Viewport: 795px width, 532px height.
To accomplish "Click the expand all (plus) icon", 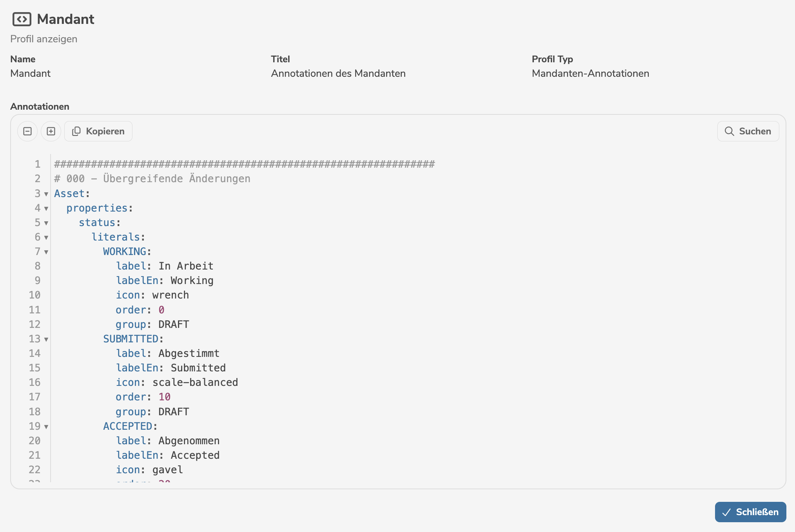I will pos(51,131).
